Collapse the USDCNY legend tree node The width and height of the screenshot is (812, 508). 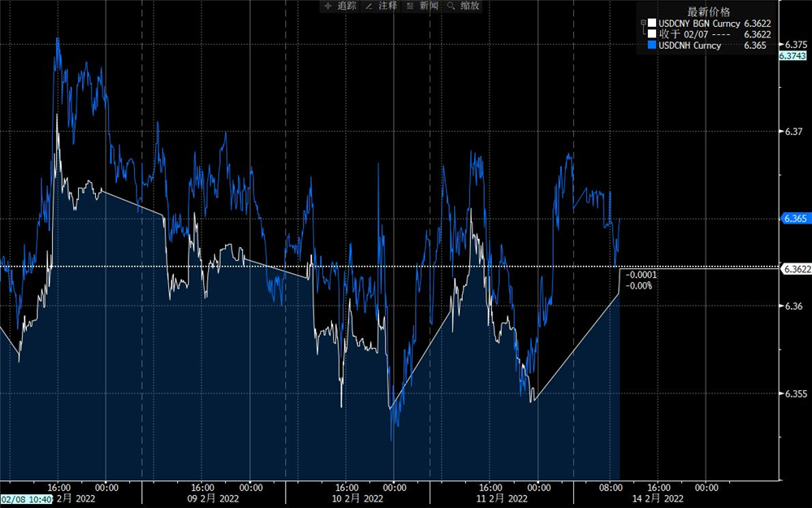coord(642,23)
